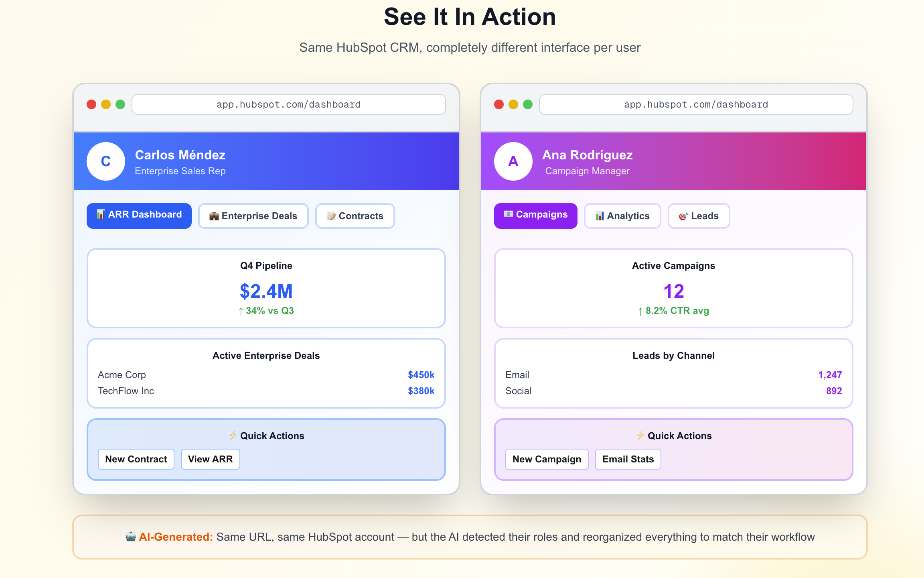Click the URL bar in Carlos's browser window

click(x=288, y=104)
